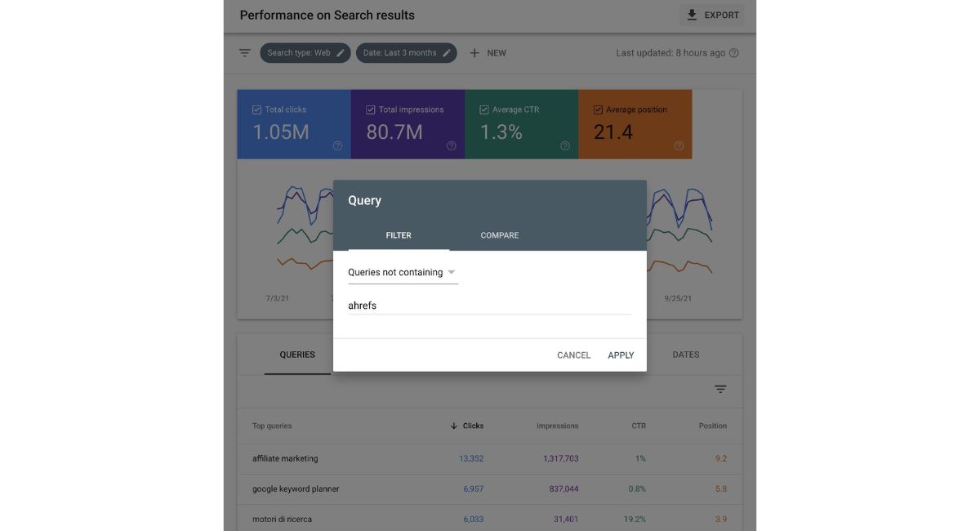Viewport: 980px width, 531px height.
Task: Click the Search type: Web chip
Action: click(x=305, y=53)
